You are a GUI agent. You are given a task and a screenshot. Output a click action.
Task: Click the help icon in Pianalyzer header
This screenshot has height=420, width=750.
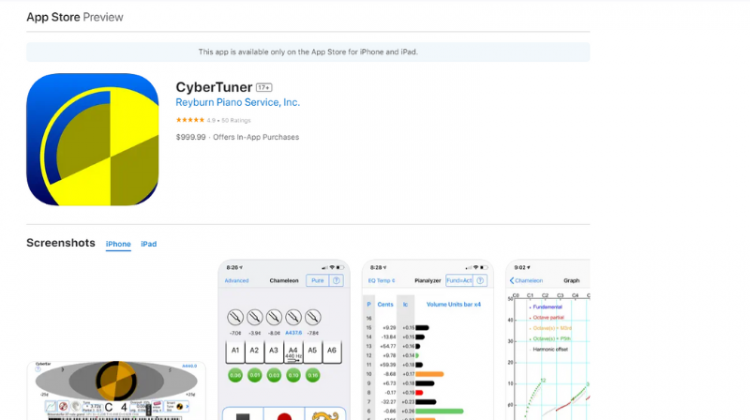(x=480, y=281)
